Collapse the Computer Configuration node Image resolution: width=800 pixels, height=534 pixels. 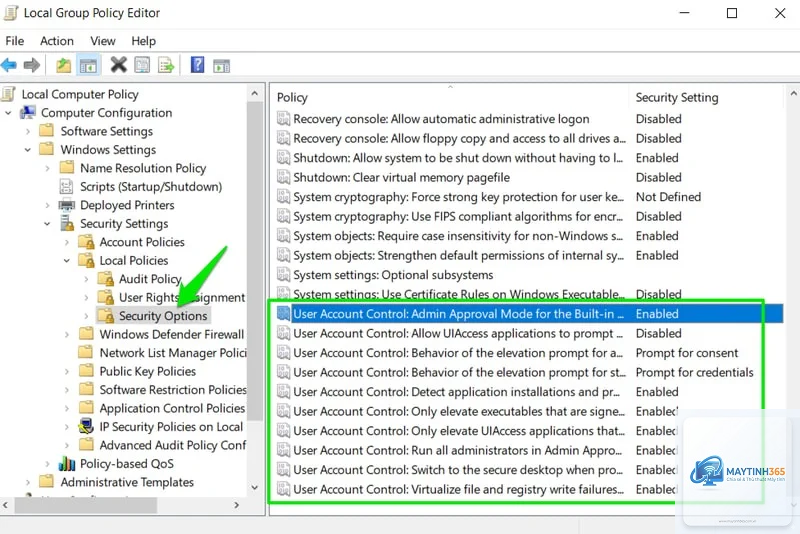coord(8,113)
